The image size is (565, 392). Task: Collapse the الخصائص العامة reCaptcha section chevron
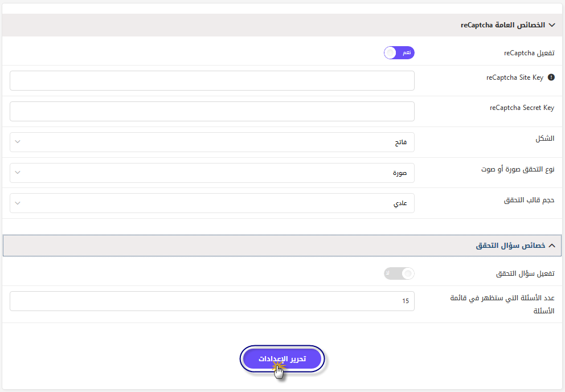point(552,25)
